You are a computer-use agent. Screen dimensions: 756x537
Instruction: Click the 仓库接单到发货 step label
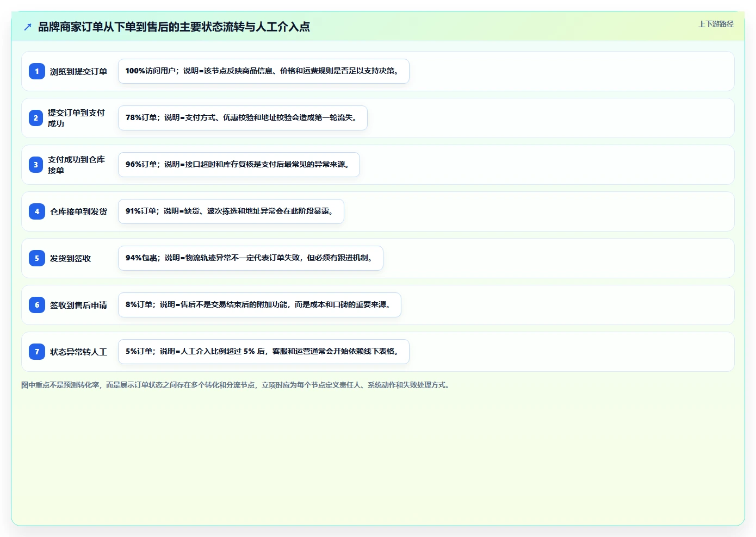[x=79, y=211]
